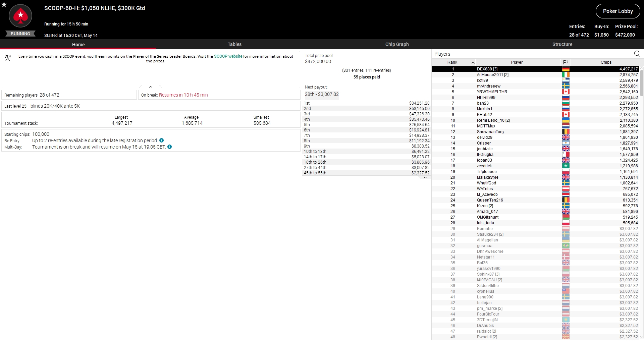Viewport: 644px width, 341px height.
Task: Click the flag beside SnowmanTony
Action: pyautogui.click(x=566, y=132)
